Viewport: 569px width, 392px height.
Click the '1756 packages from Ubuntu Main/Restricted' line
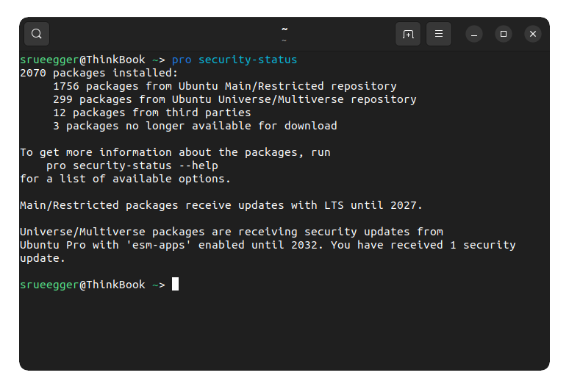[x=225, y=86]
